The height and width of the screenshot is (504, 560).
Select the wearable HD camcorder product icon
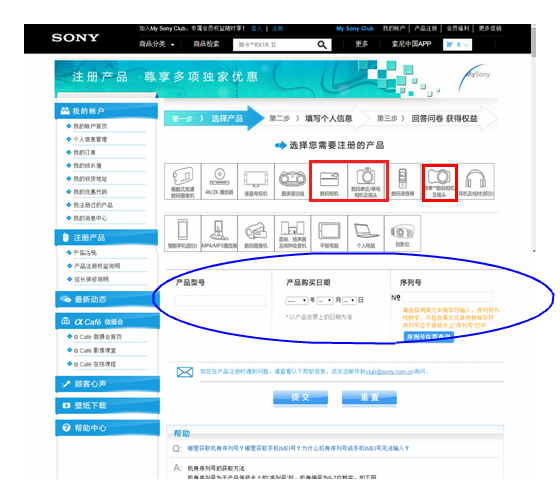pos(183,181)
